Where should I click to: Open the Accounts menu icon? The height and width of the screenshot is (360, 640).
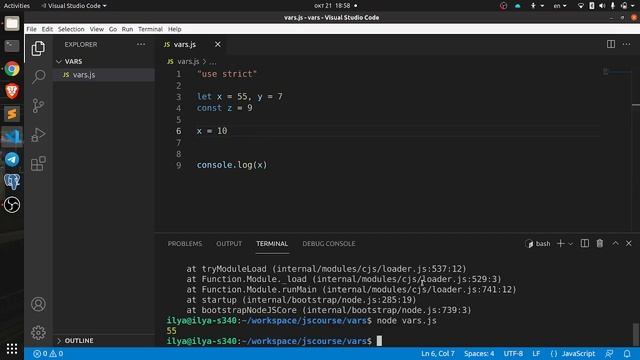38,304
